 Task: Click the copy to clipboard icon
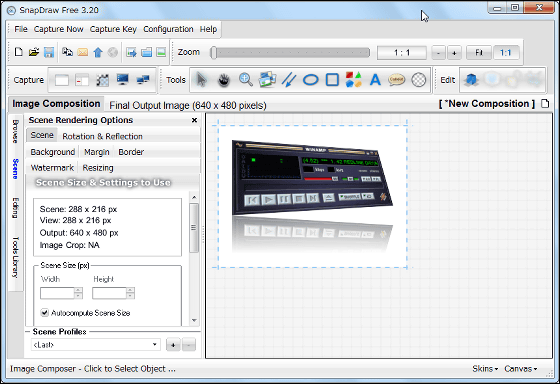pos(68,52)
